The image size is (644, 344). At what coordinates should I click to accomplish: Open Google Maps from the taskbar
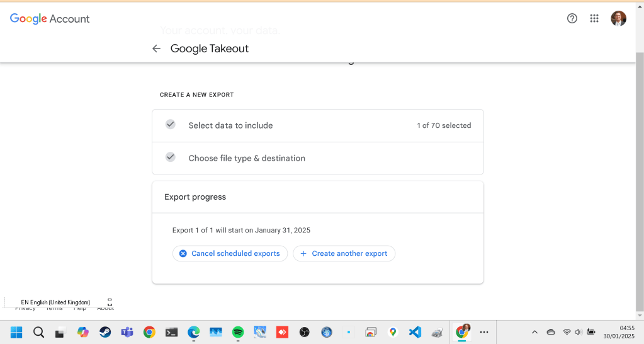393,332
